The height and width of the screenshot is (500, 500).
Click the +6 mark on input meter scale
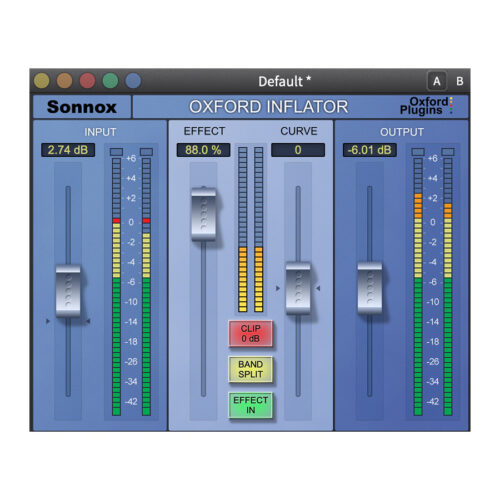coord(131,158)
